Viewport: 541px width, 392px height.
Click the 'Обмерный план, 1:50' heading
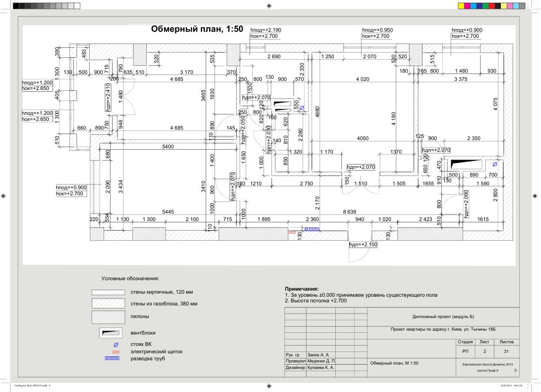click(197, 30)
